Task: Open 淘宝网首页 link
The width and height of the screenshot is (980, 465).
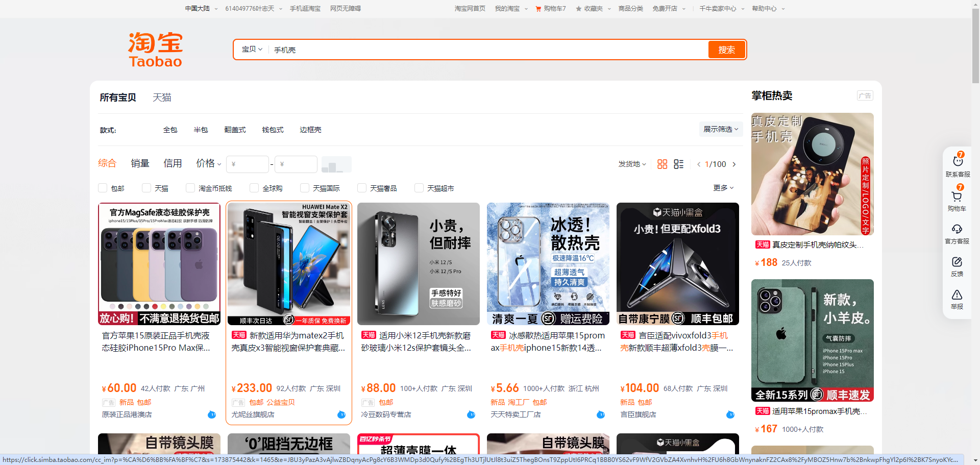Action: click(470, 9)
